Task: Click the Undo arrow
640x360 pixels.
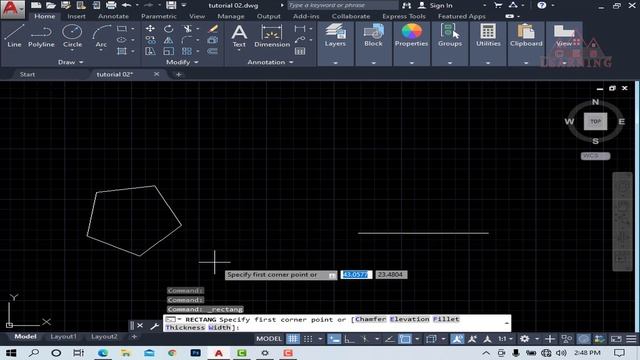Action: (x=127, y=5)
